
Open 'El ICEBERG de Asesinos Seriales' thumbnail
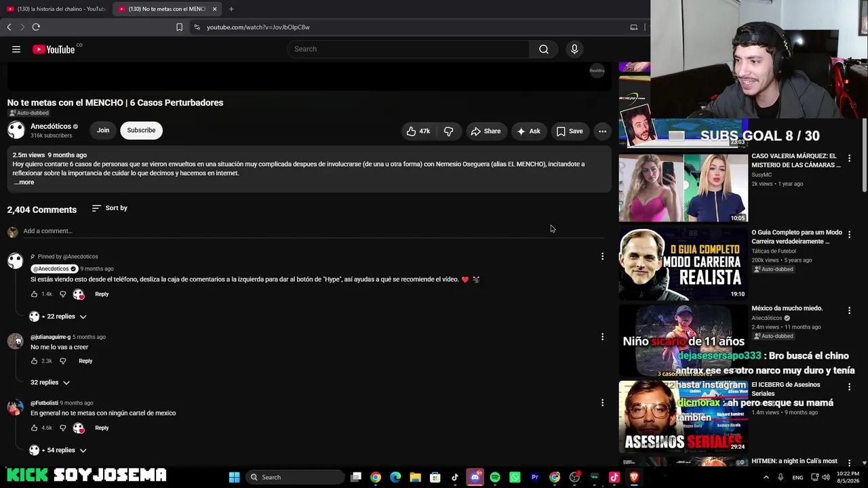pyautogui.click(x=683, y=415)
